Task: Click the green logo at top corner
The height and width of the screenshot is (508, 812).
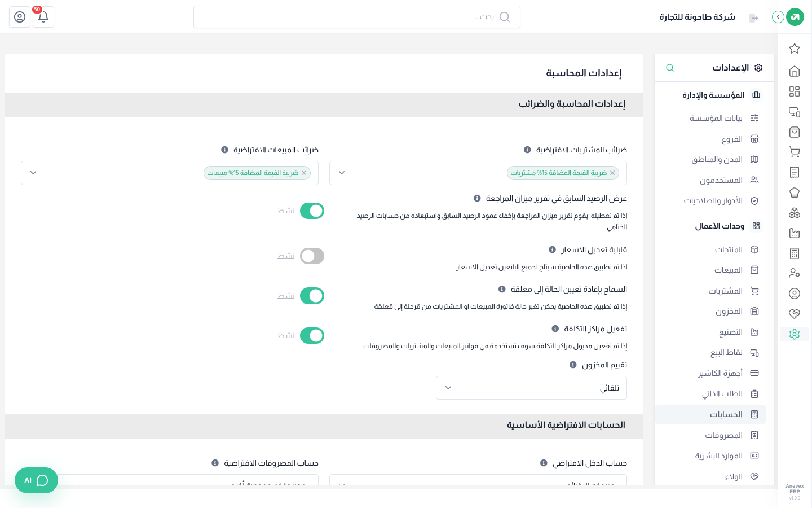Action: click(x=795, y=17)
